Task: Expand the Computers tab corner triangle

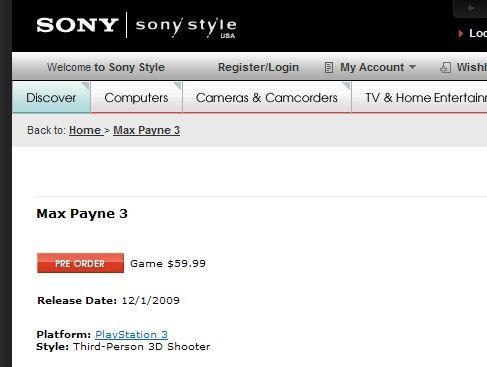Action: [x=177, y=86]
